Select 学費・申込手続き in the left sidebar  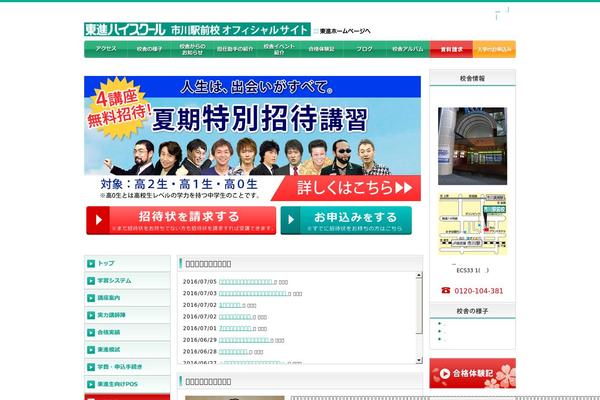click(127, 367)
